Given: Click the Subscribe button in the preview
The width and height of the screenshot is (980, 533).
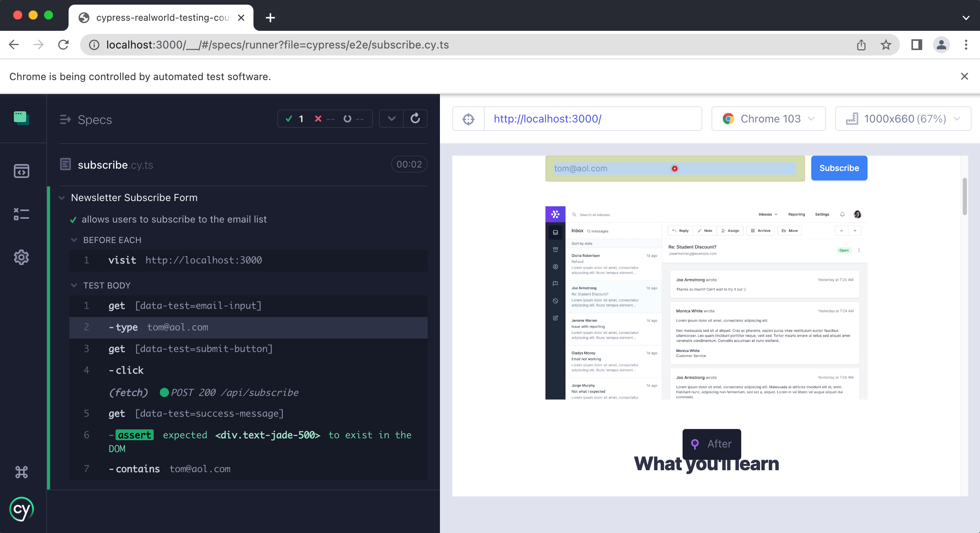Looking at the screenshot, I should pyautogui.click(x=839, y=168).
